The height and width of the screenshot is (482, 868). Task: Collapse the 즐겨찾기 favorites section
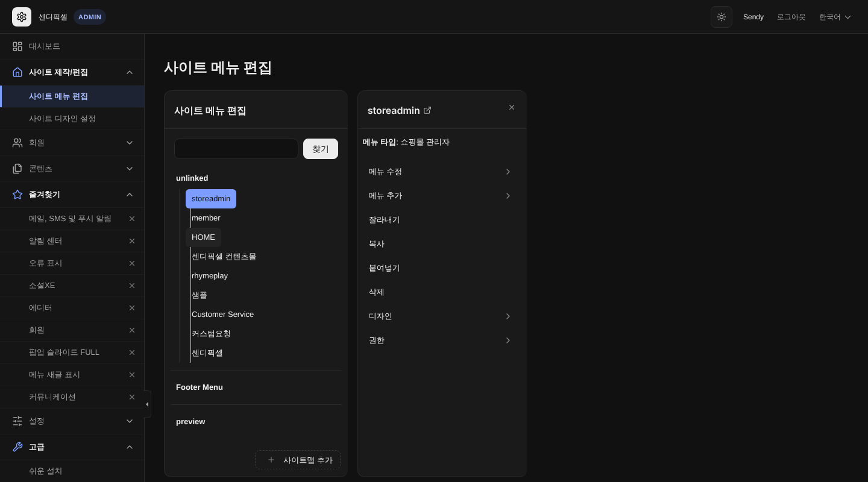[x=72, y=195]
